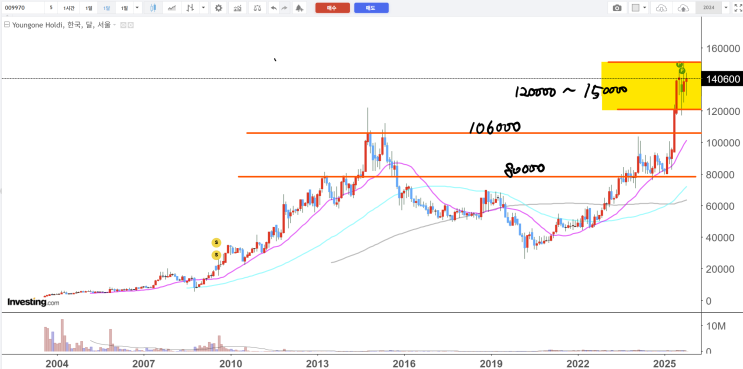Image resolution: width=743 pixels, height=369 pixels.
Task: Select the 5 minute interval button
Action: [x=51, y=8]
